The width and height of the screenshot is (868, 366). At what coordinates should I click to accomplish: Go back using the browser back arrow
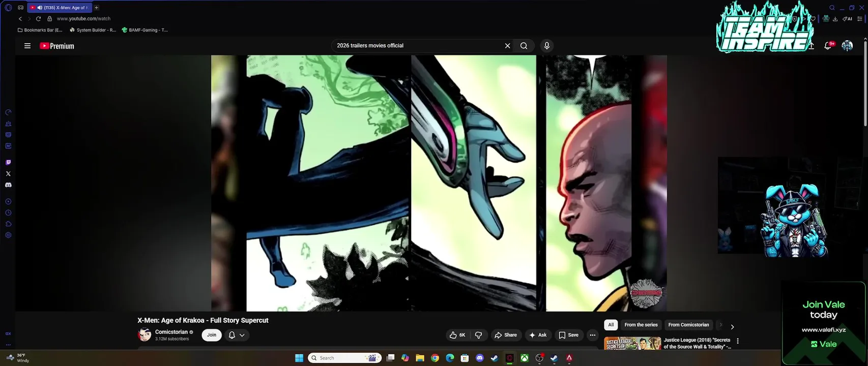coord(20,19)
